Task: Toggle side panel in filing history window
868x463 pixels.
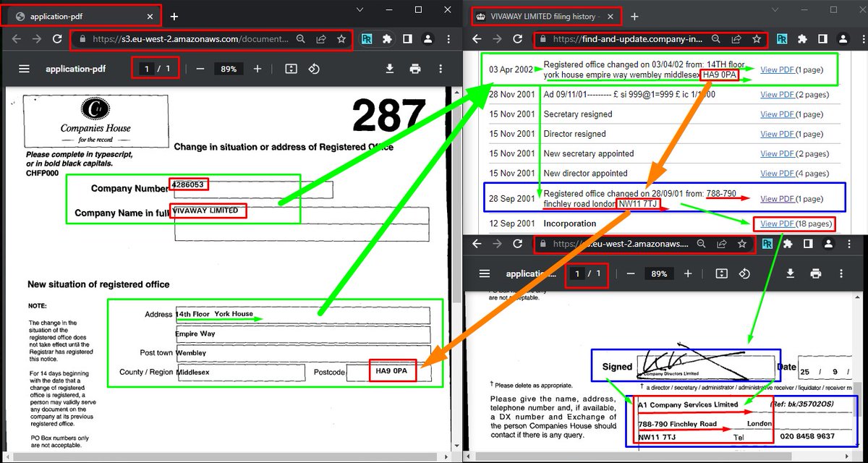Action: 822,39
